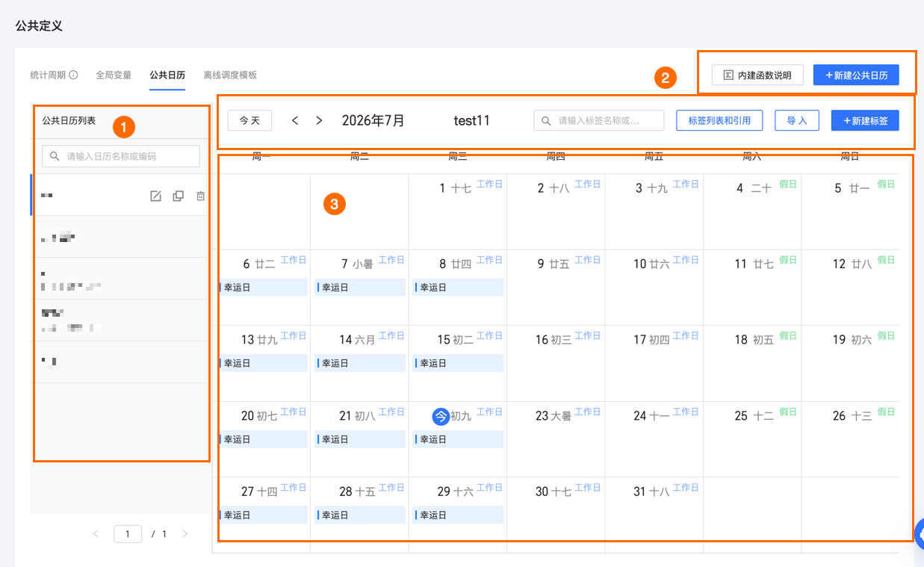Click the 导入 button
Image resolution: width=924 pixels, height=567 pixels.
[797, 120]
